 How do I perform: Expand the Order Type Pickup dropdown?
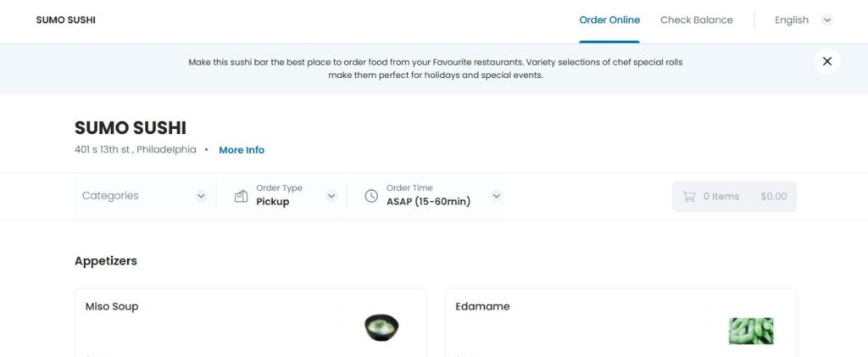331,196
